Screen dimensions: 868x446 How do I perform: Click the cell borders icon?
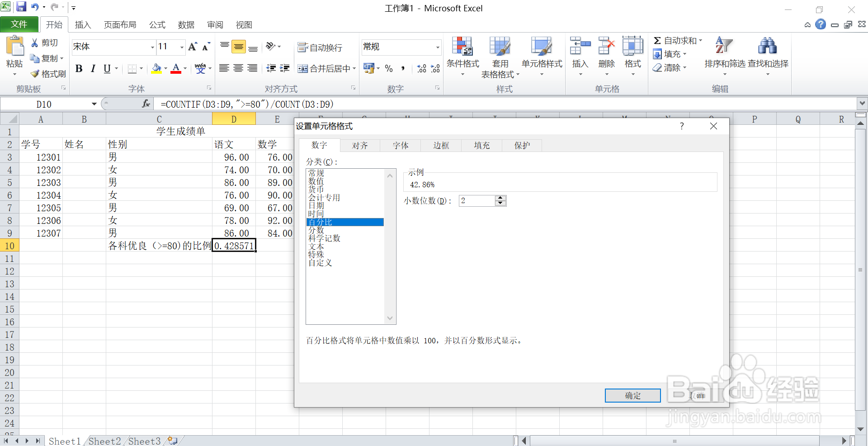pyautogui.click(x=132, y=68)
